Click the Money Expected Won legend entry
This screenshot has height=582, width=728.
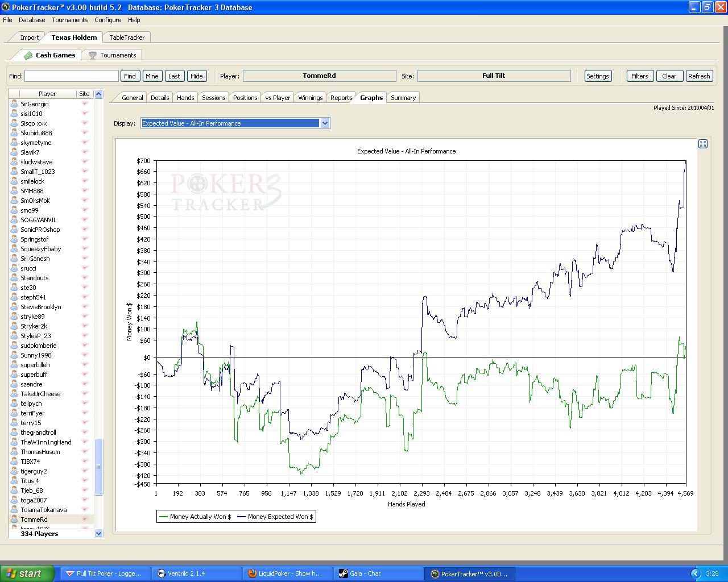[x=275, y=517]
